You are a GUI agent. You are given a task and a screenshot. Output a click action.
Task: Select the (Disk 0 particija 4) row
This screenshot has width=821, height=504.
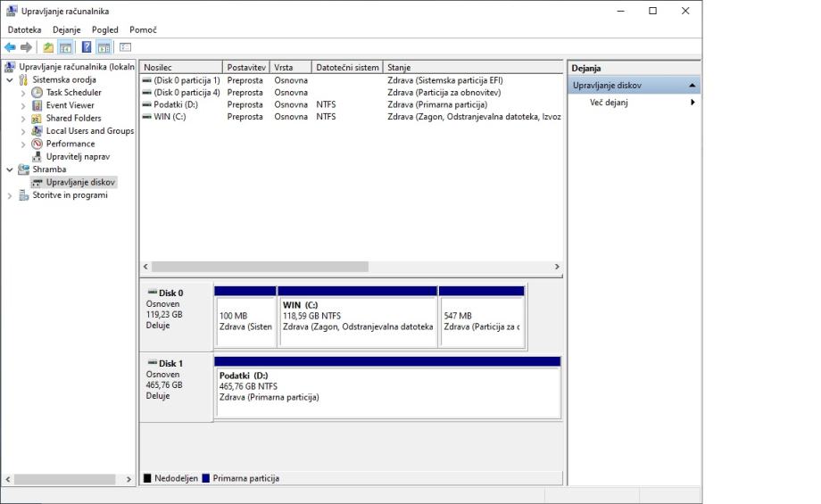coord(351,92)
